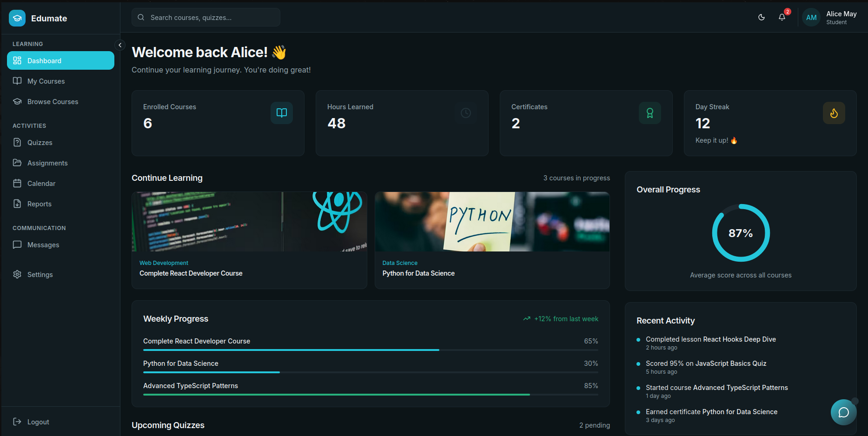The height and width of the screenshot is (436, 868).
Task: Collapse the sidebar with chevron button
Action: (x=120, y=45)
